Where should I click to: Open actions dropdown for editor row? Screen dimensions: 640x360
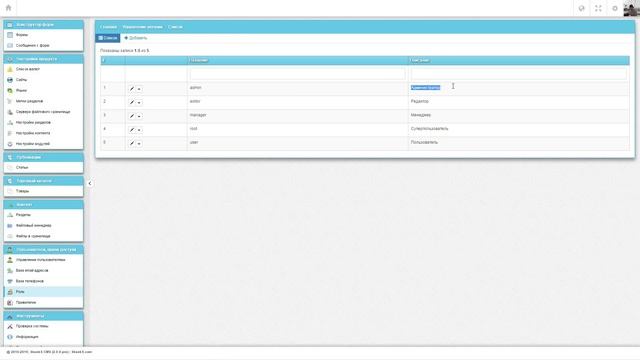point(139,103)
